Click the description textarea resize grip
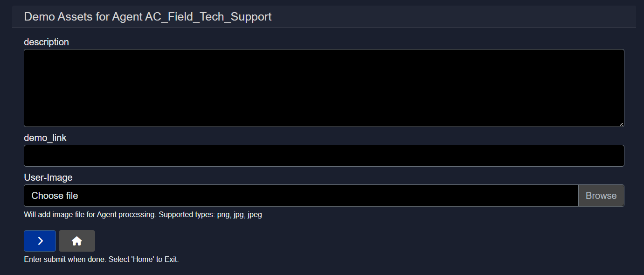This screenshot has height=275, width=644. 621,124
